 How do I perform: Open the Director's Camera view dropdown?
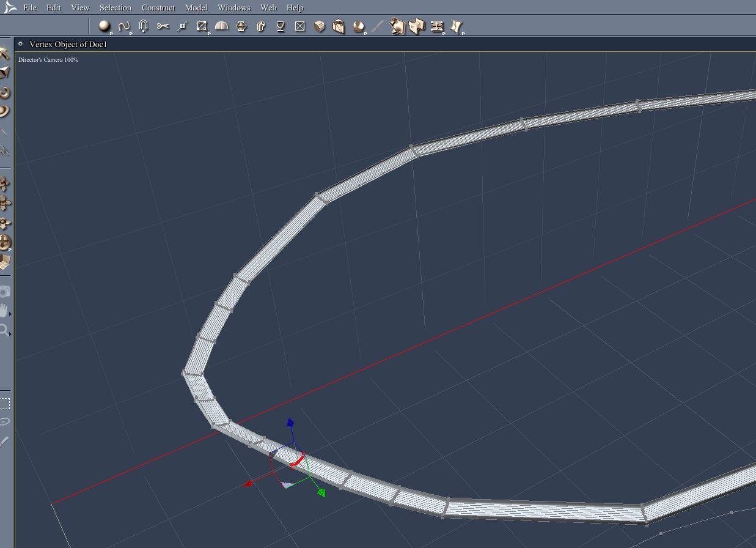48,59
